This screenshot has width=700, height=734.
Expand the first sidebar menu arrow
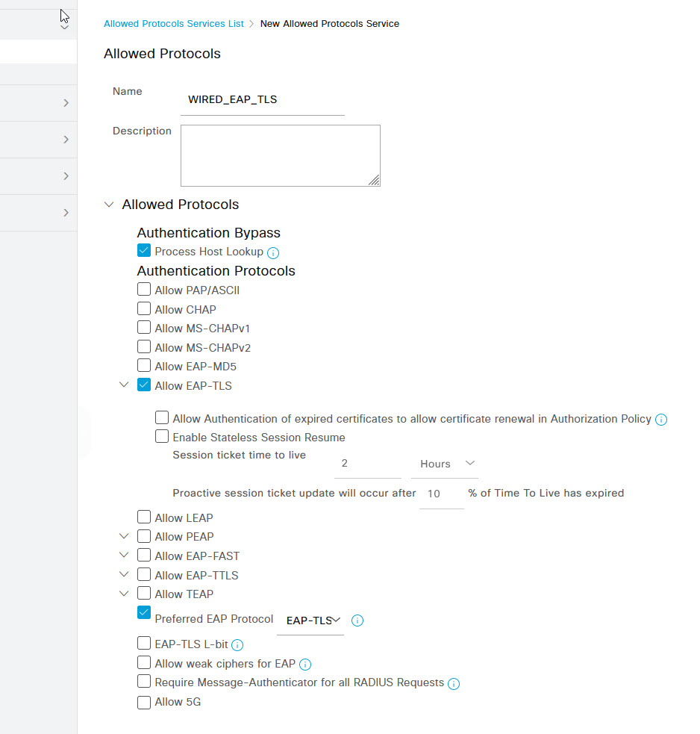[66, 103]
